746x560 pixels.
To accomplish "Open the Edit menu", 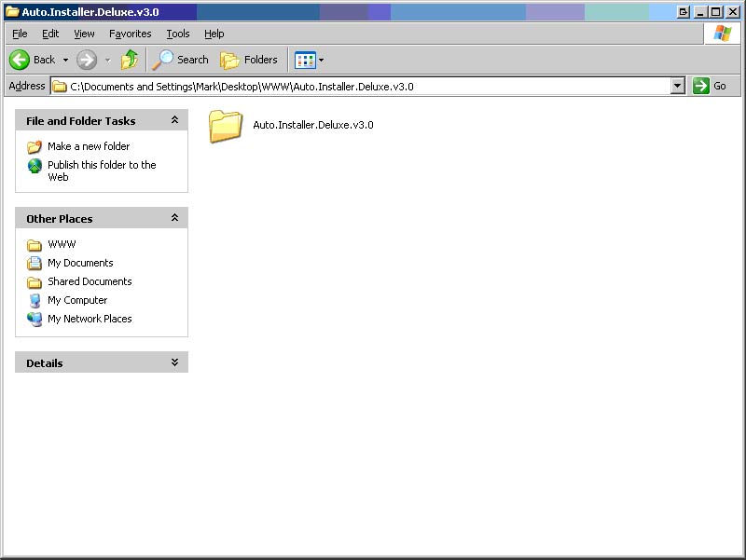I will click(x=50, y=34).
